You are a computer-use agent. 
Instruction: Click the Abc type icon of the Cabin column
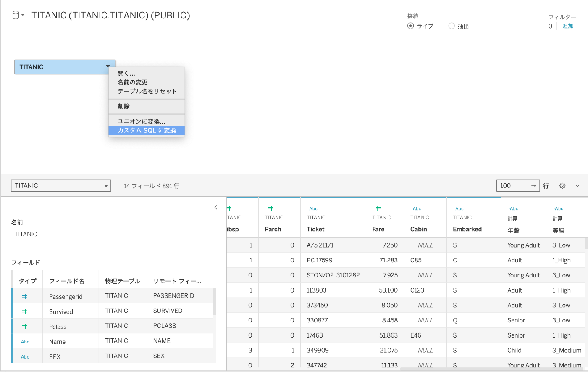[x=417, y=208]
